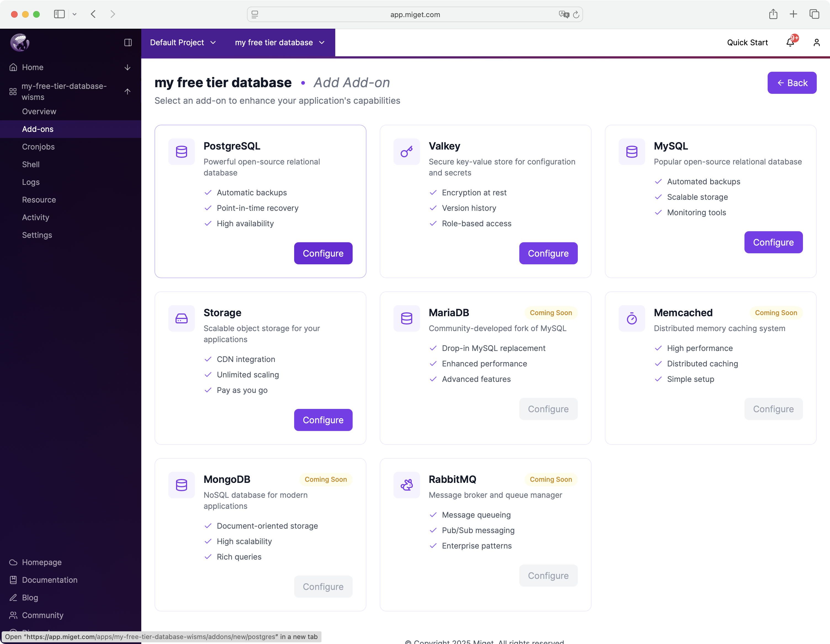Open my free tier database dropdown
830x644 pixels.
tap(280, 42)
